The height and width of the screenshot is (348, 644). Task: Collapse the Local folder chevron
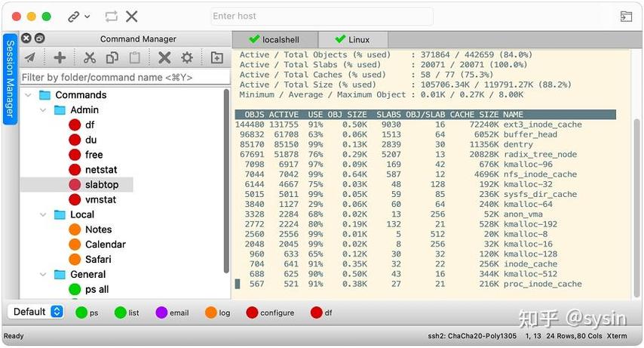(43, 214)
